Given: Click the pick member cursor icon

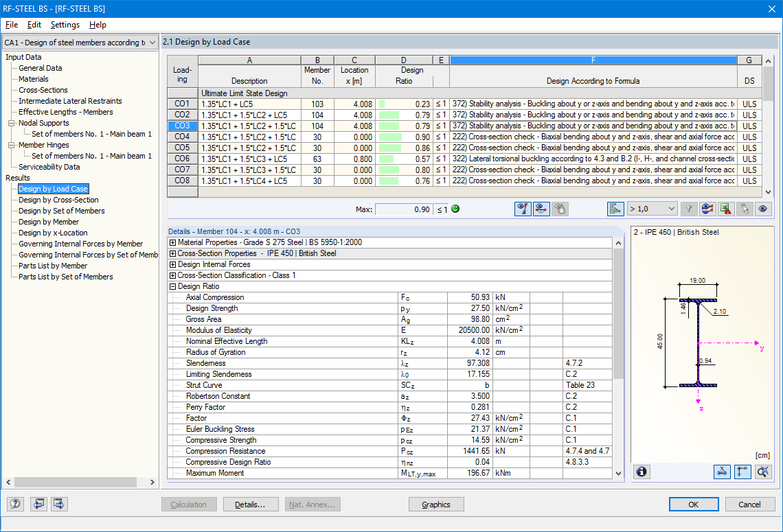Looking at the screenshot, I should click(744, 209).
